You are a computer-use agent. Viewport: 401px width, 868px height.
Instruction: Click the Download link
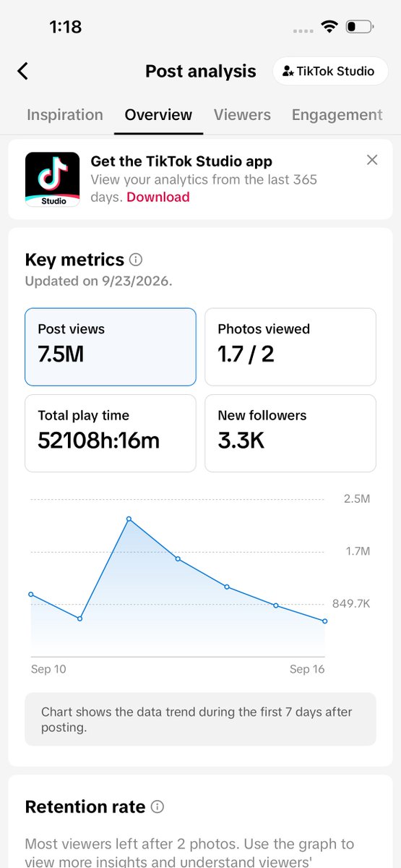(158, 197)
